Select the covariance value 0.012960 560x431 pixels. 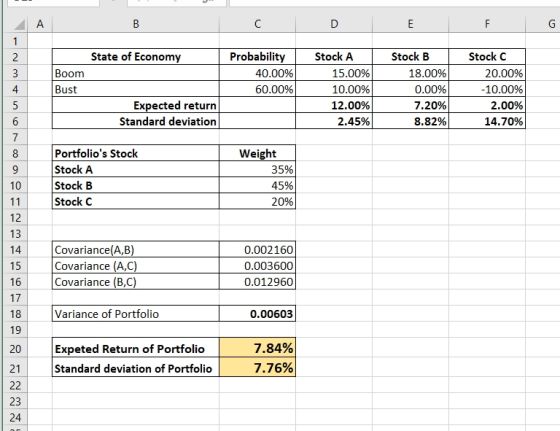258,282
